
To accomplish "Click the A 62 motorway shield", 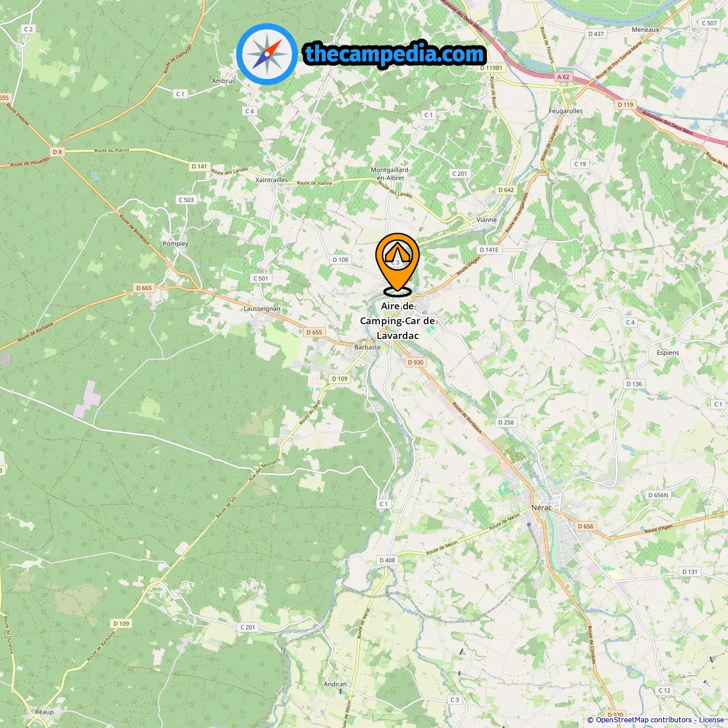I will 563,77.
